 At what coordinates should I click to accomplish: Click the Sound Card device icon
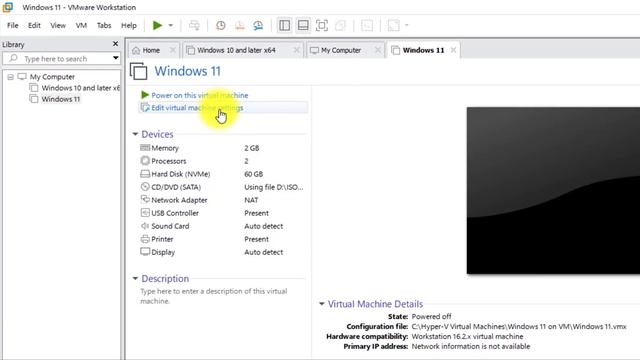click(x=145, y=226)
